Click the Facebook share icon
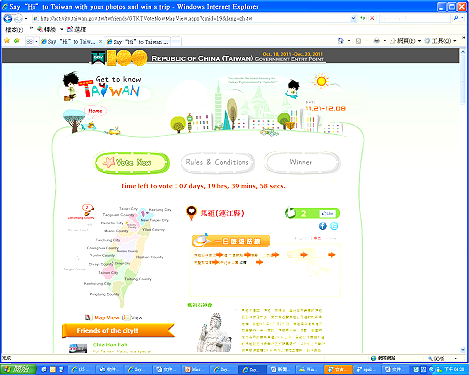Viewport: 469px width, 375px height. pos(322,226)
